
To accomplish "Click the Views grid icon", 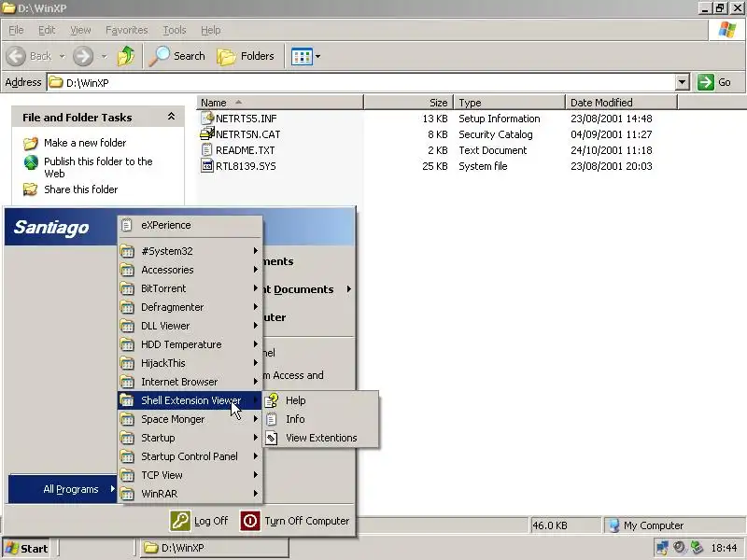I will tap(302, 56).
